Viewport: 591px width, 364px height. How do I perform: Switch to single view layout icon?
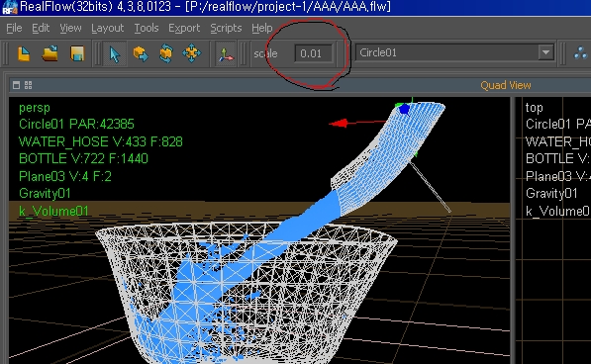16,85
